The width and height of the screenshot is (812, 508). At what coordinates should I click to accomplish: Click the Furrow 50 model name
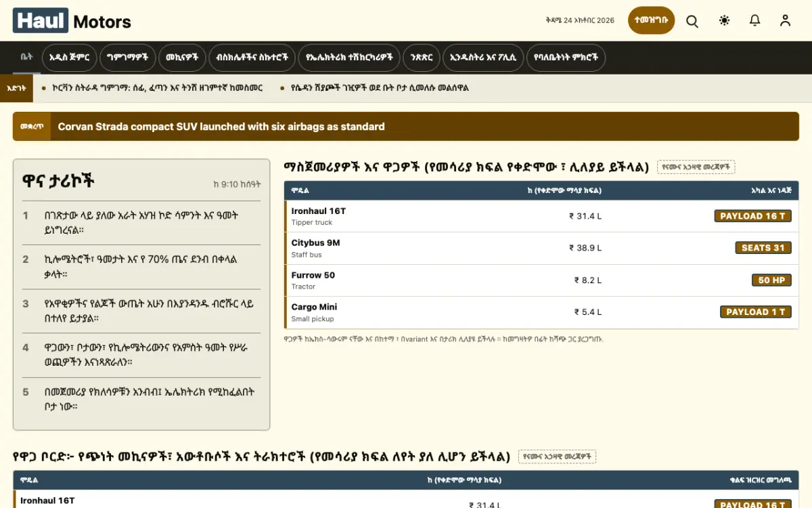tap(313, 275)
